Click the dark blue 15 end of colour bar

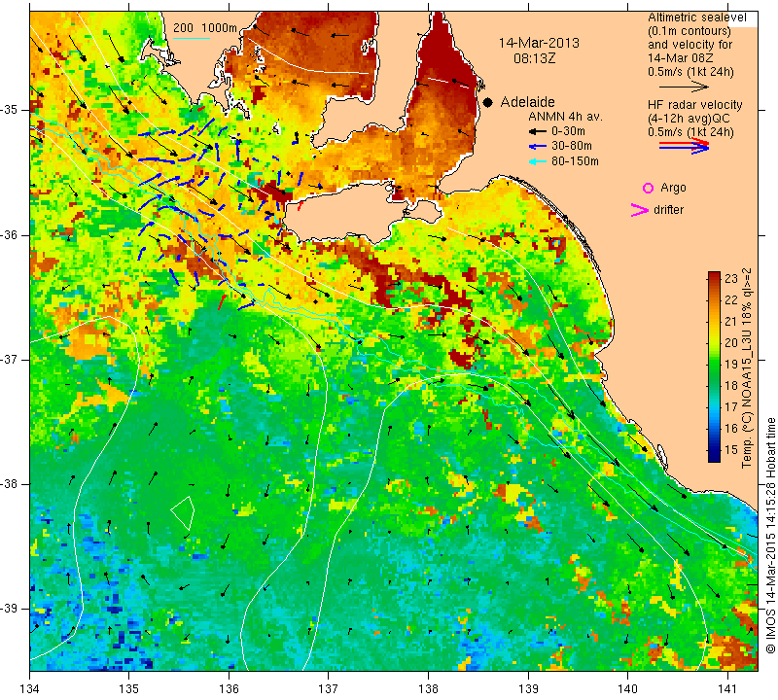(x=714, y=457)
